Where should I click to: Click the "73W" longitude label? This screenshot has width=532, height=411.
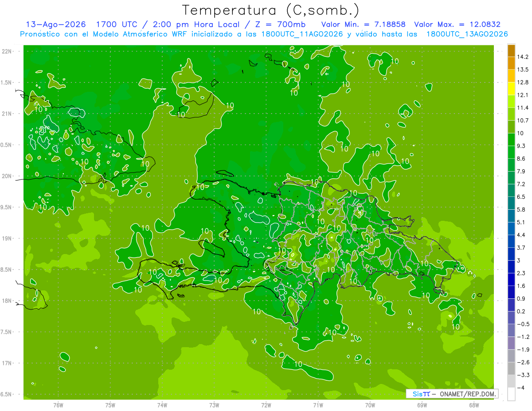[x=214, y=405]
